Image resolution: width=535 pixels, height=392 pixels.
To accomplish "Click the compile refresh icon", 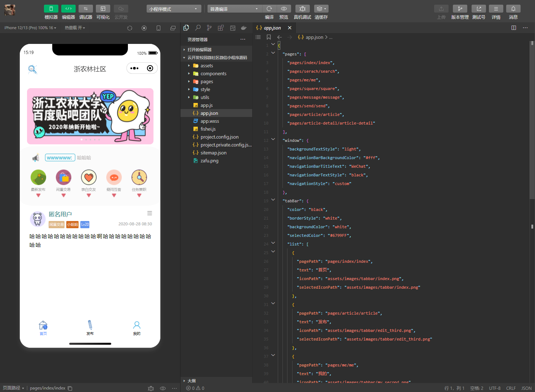I will click(269, 9).
